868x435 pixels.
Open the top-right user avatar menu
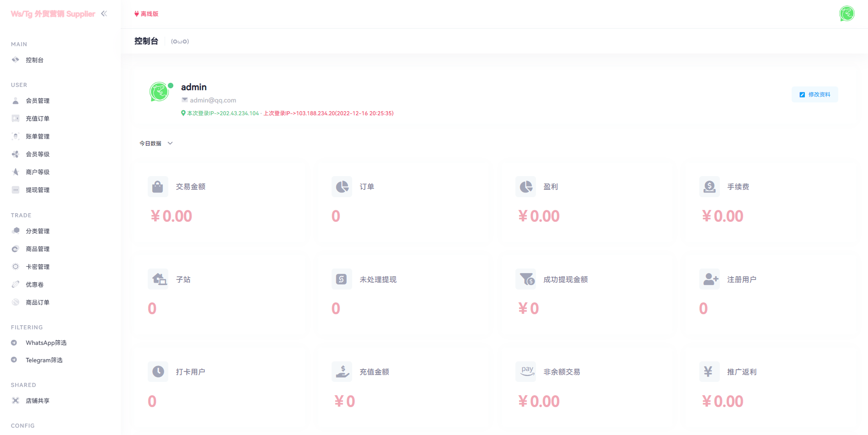pyautogui.click(x=847, y=14)
